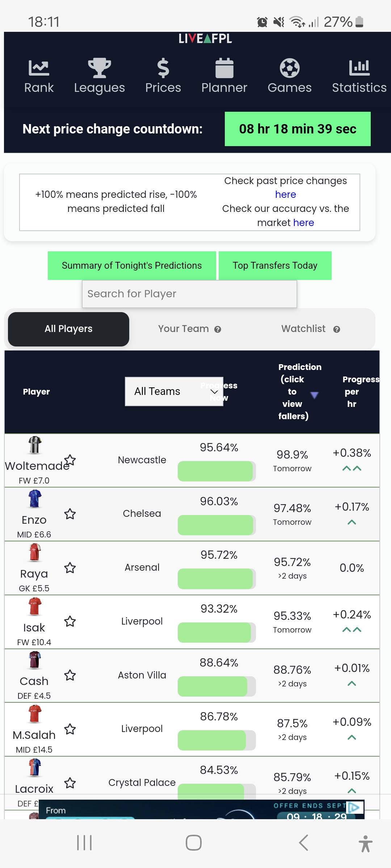Viewport: 391px width, 868px height.
Task: Click Prediction sort arrow to view fallers
Action: (314, 395)
